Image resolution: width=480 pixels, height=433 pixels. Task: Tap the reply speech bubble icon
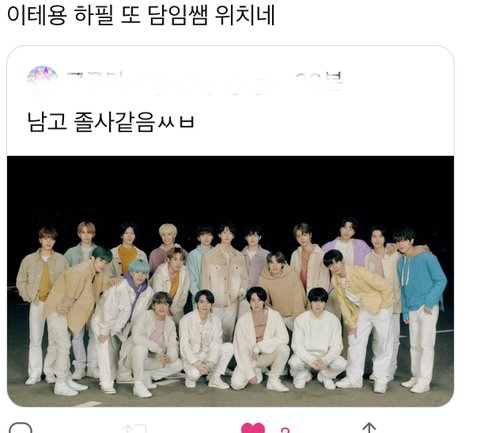20,427
